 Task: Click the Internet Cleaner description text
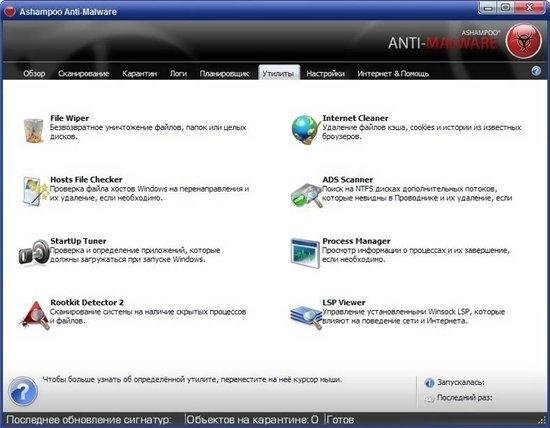point(422,132)
